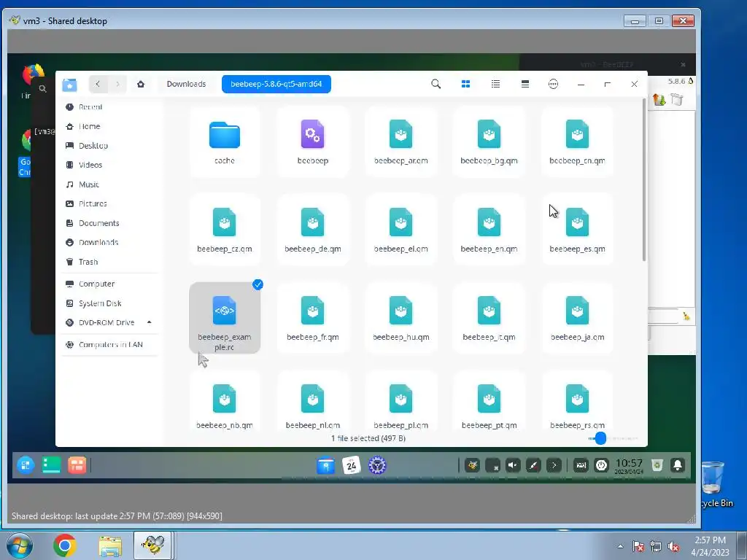Click the file manager vertical scrollbar
Image resolution: width=747 pixels, height=560 pixels.
click(644, 179)
